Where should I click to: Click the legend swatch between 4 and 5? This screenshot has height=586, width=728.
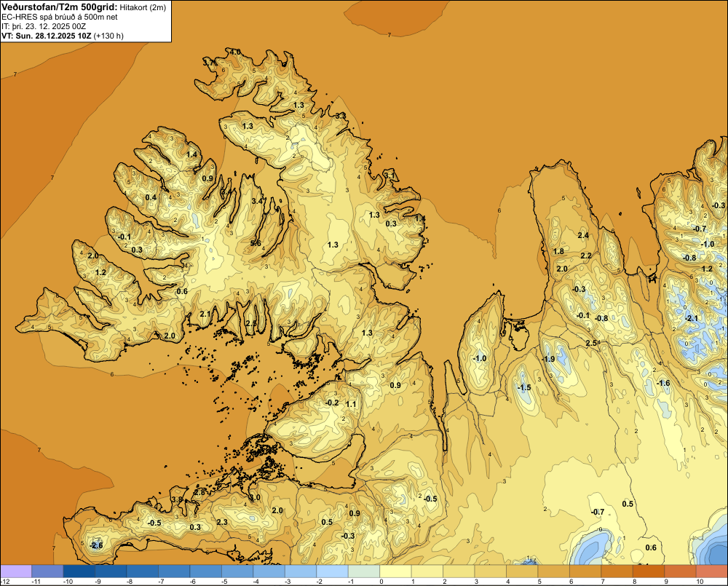(x=522, y=571)
